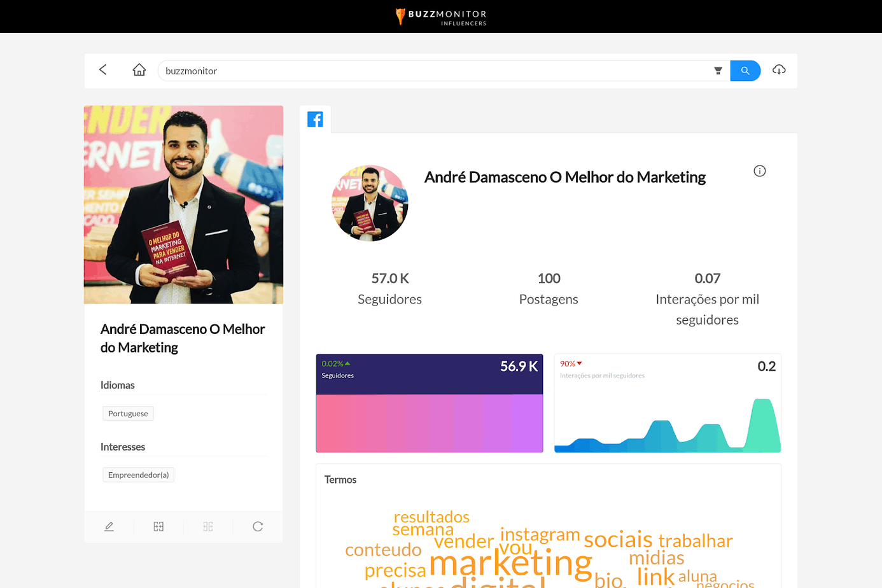Image resolution: width=882 pixels, height=588 pixels.
Task: Open the search filter funnel
Action: coord(718,71)
